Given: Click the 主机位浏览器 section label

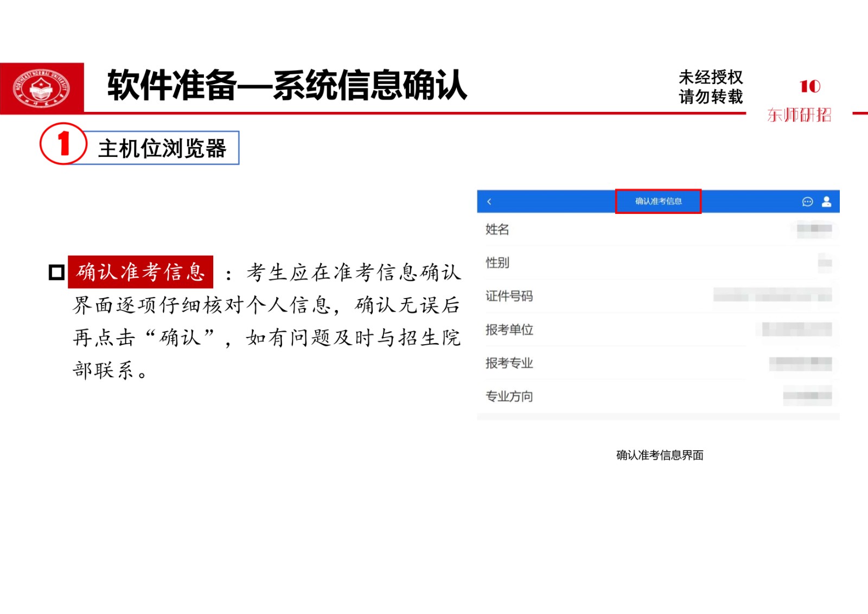Looking at the screenshot, I should point(162,148).
